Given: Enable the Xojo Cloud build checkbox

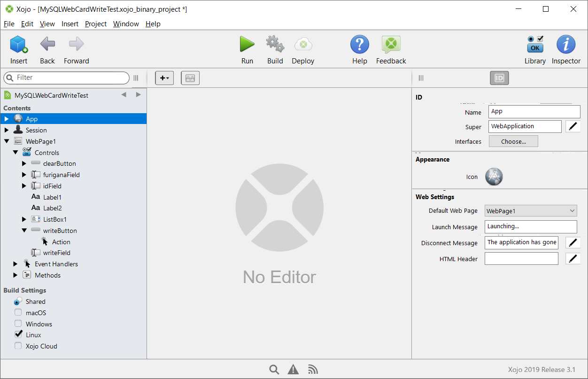Looking at the screenshot, I should (18, 346).
